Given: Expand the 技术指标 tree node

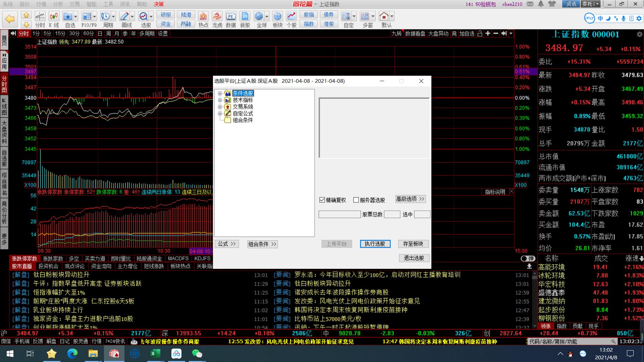Looking at the screenshot, I should [220, 100].
